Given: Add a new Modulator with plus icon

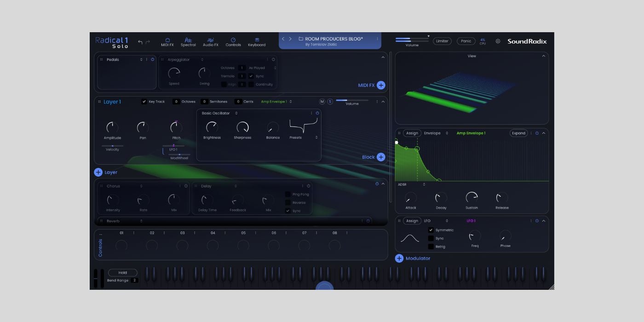Looking at the screenshot, I should [399, 258].
